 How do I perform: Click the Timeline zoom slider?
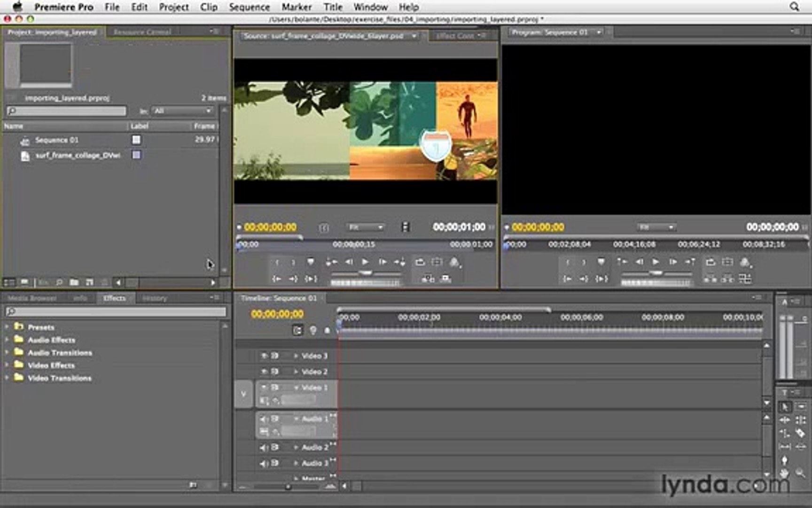(288, 487)
